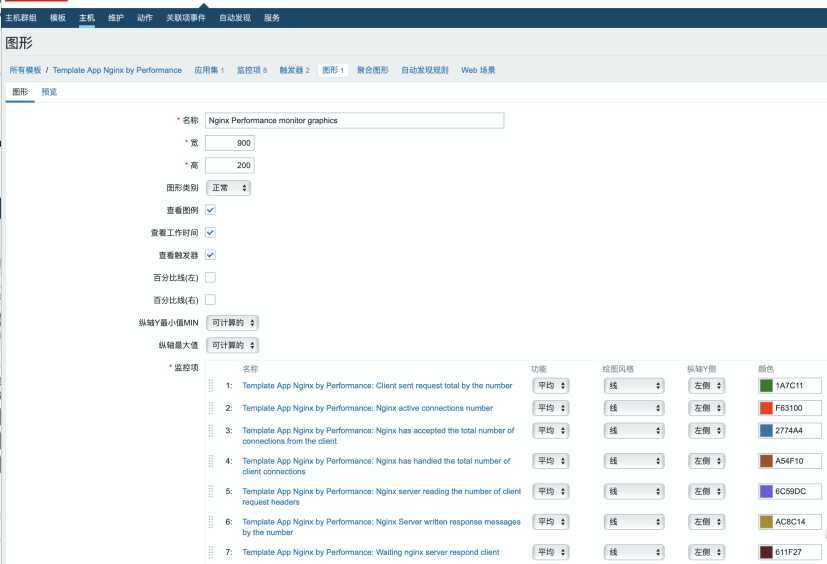
Task: Switch to the 预览 tab
Action: click(x=49, y=92)
